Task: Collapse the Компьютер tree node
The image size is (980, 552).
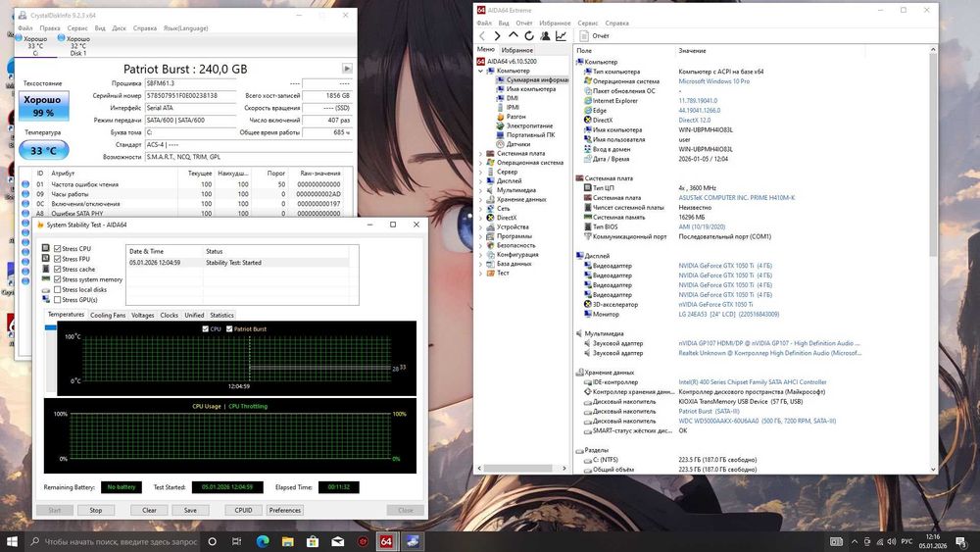Action: click(x=480, y=71)
